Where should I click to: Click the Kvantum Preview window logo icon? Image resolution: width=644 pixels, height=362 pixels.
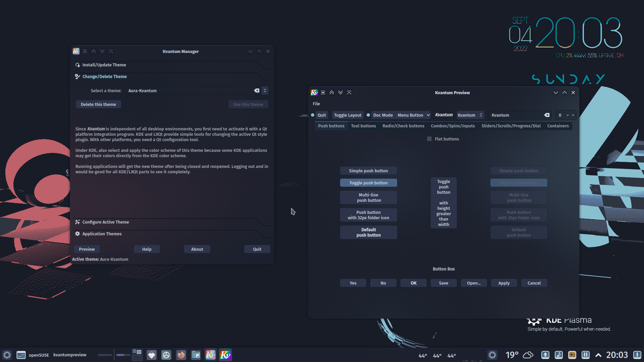314,93
